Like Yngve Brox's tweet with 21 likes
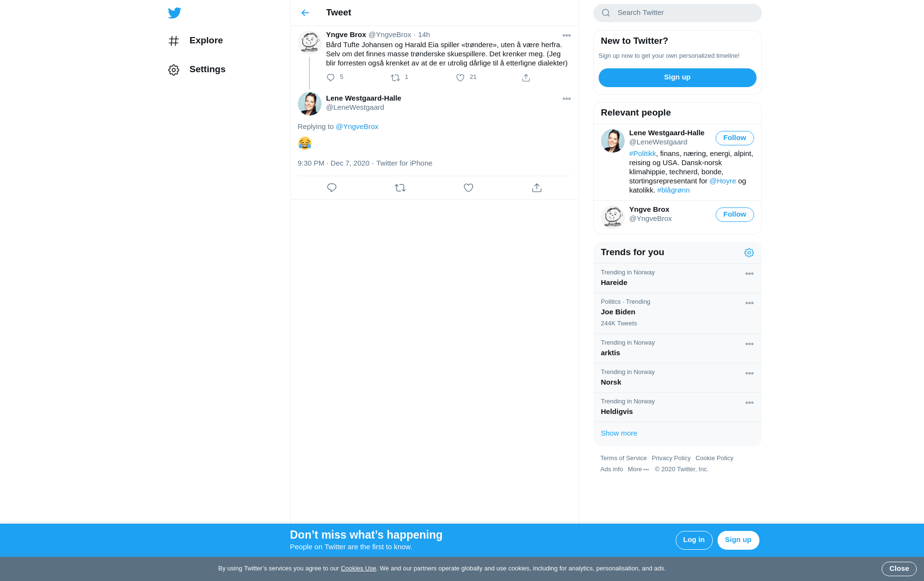924x581 pixels. tap(460, 77)
